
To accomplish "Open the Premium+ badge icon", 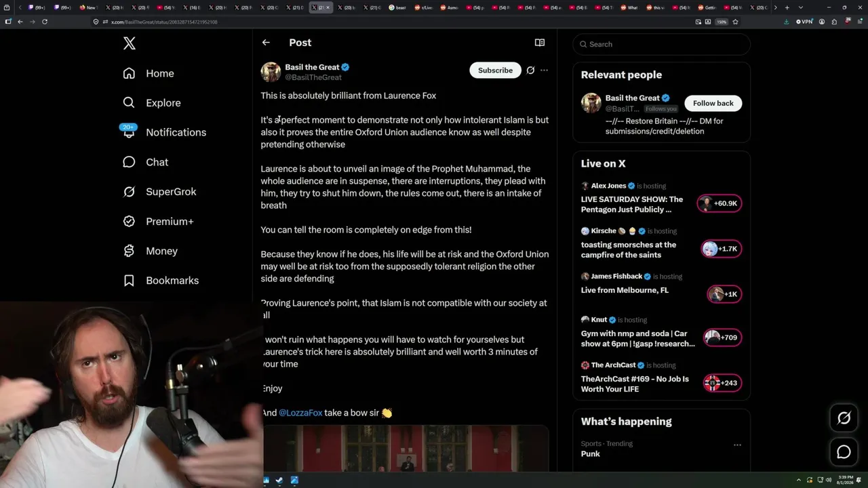I will coord(129,222).
